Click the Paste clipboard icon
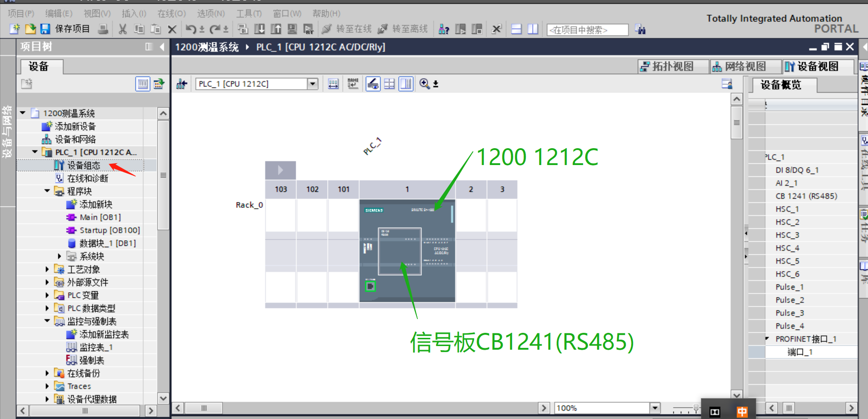868x419 pixels. 155,29
